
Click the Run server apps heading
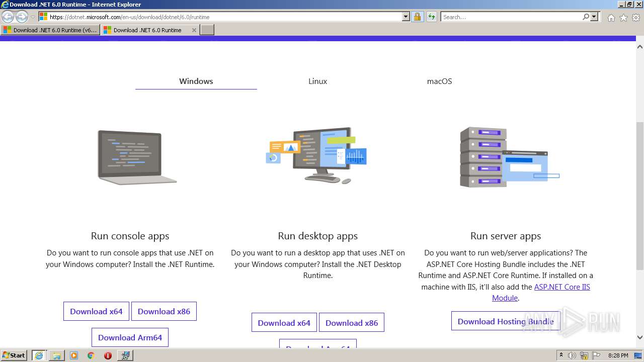coord(506,236)
